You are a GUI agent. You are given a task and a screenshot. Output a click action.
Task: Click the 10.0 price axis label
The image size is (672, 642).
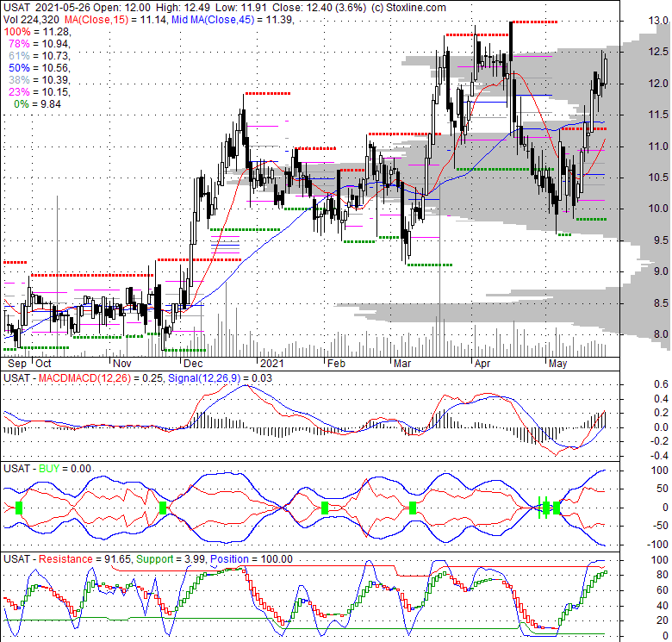pyautogui.click(x=659, y=209)
